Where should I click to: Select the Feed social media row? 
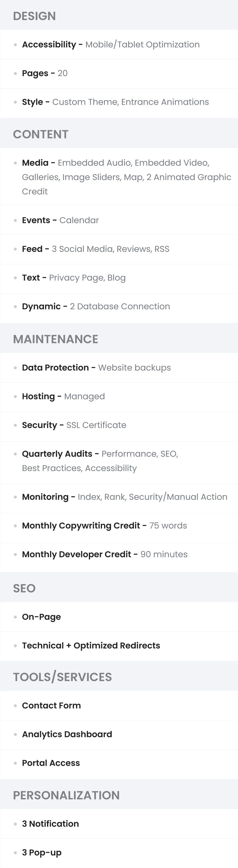96,249
